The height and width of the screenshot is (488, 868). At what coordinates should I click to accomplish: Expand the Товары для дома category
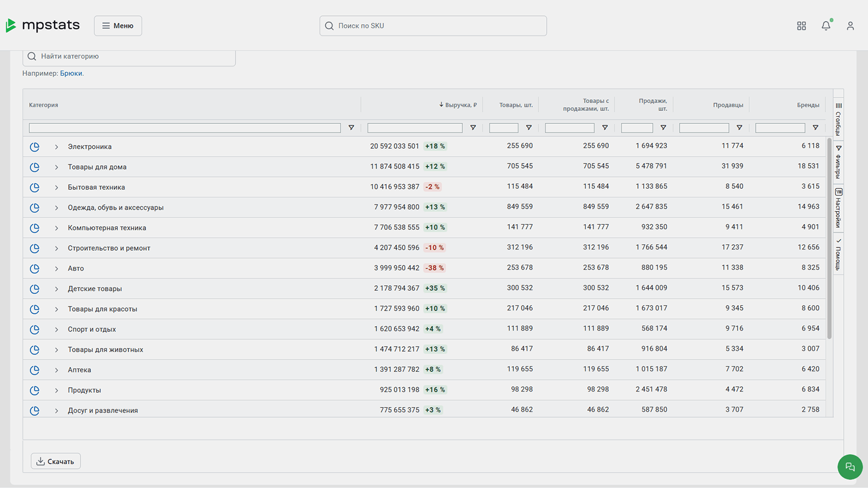click(56, 167)
